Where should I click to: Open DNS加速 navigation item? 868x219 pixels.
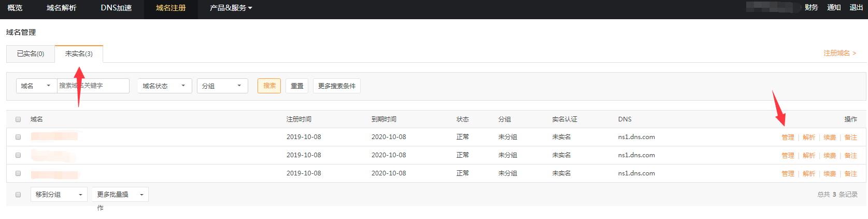point(116,8)
